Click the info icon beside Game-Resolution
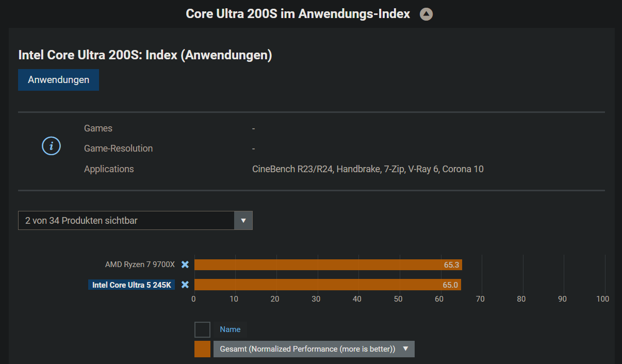The image size is (622, 364). click(x=51, y=146)
